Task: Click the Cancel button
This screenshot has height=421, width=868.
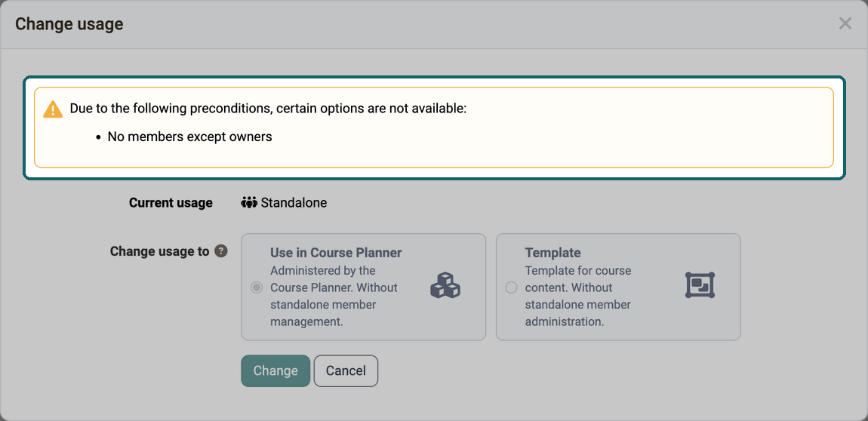Action: coord(346,370)
